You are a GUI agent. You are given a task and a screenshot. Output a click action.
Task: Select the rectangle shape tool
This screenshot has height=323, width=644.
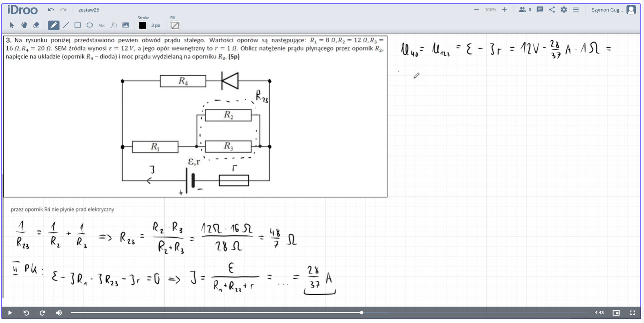coord(78,25)
